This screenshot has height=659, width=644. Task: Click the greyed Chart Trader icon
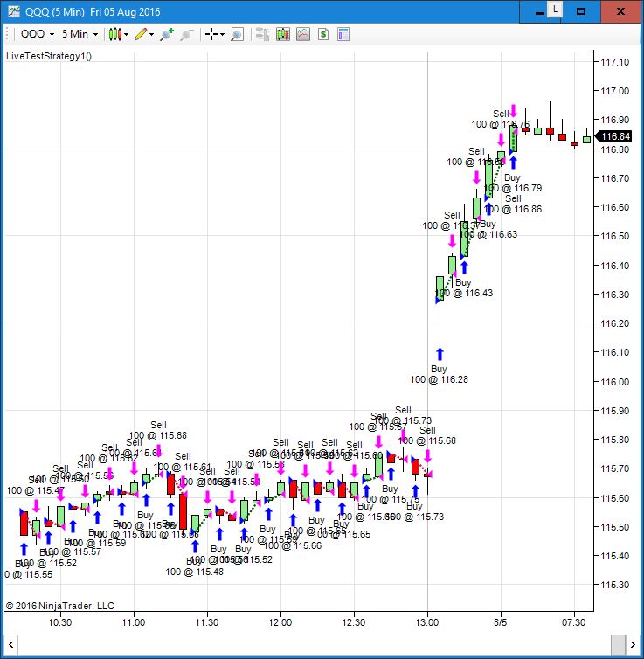[x=262, y=34]
